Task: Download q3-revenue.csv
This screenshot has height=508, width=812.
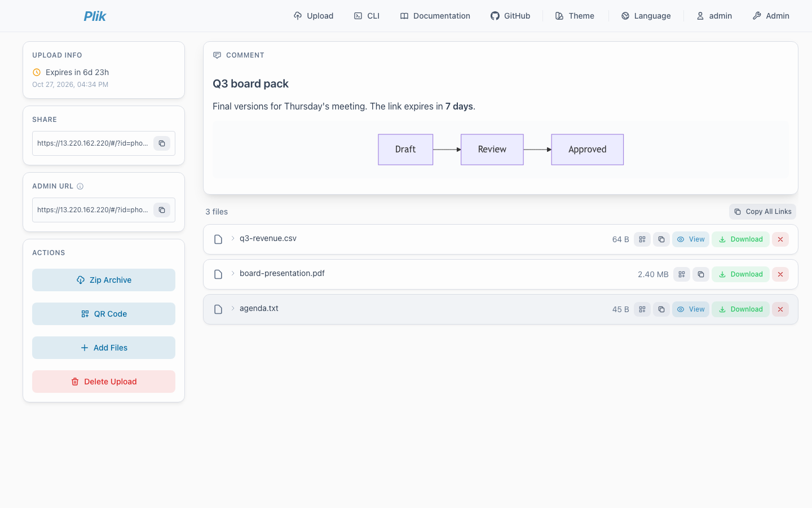Action: (x=740, y=239)
